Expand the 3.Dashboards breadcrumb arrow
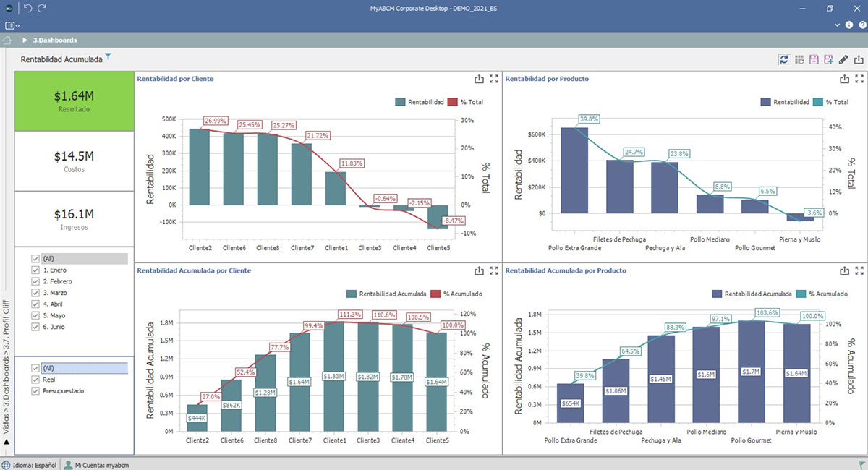This screenshot has height=470, width=868. coord(25,40)
